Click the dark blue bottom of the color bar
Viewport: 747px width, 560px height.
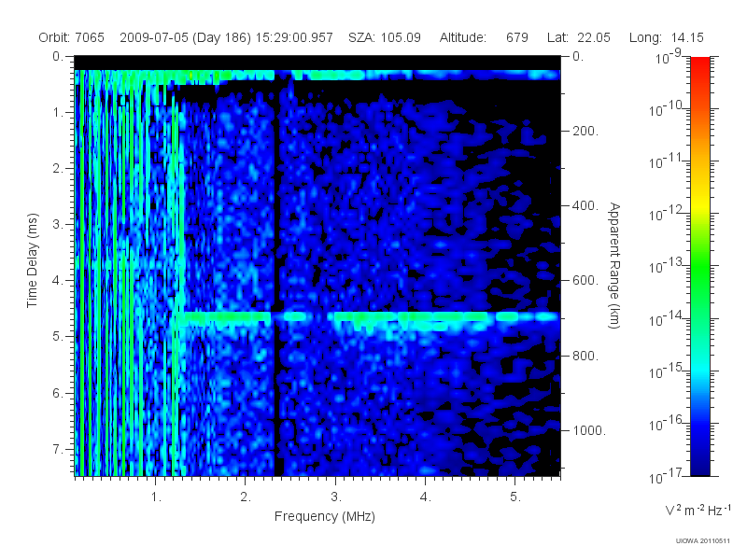699,464
